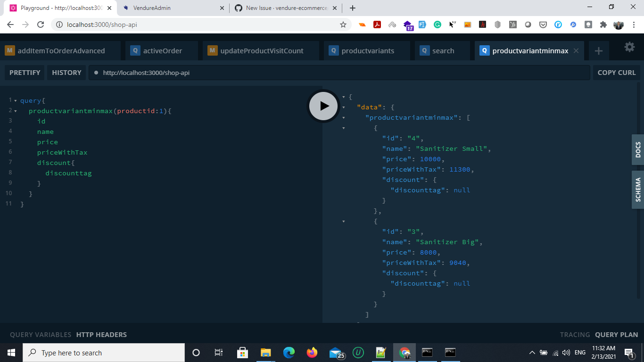Click the Chrome extensions puzzle icon

(x=603, y=24)
